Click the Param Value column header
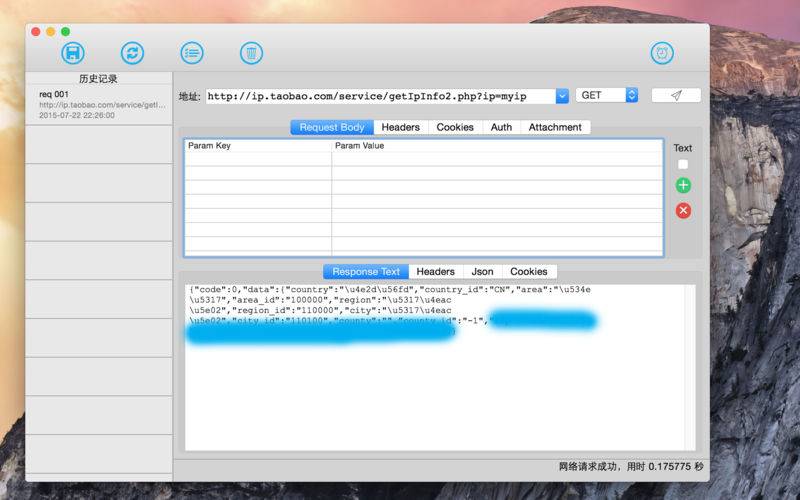 (x=497, y=145)
